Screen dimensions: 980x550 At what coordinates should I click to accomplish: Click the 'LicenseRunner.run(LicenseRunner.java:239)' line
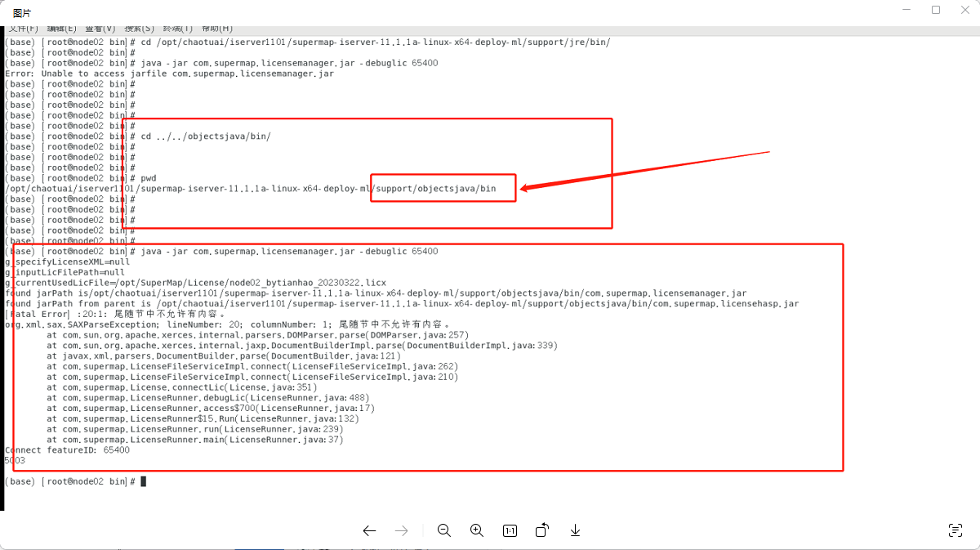(x=194, y=429)
